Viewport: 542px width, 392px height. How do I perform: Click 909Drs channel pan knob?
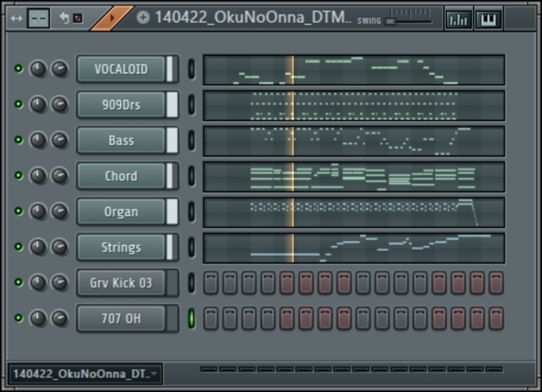point(38,104)
